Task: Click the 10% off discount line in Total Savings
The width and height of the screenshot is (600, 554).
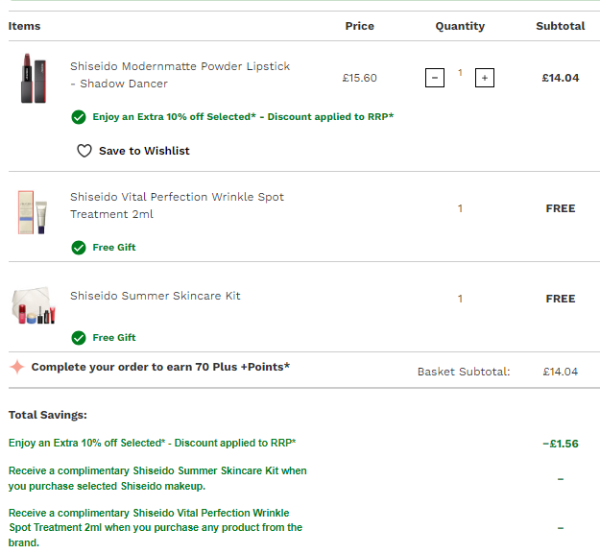Action: point(152,443)
